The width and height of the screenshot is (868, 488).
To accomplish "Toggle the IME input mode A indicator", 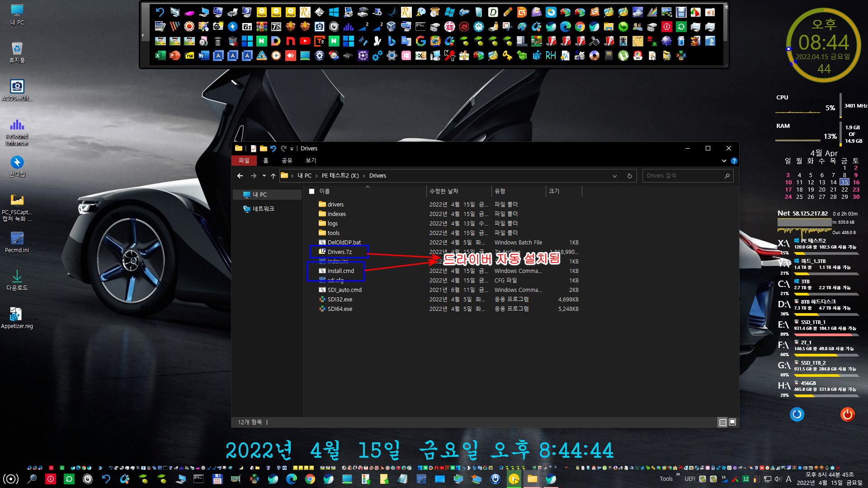I will [788, 479].
